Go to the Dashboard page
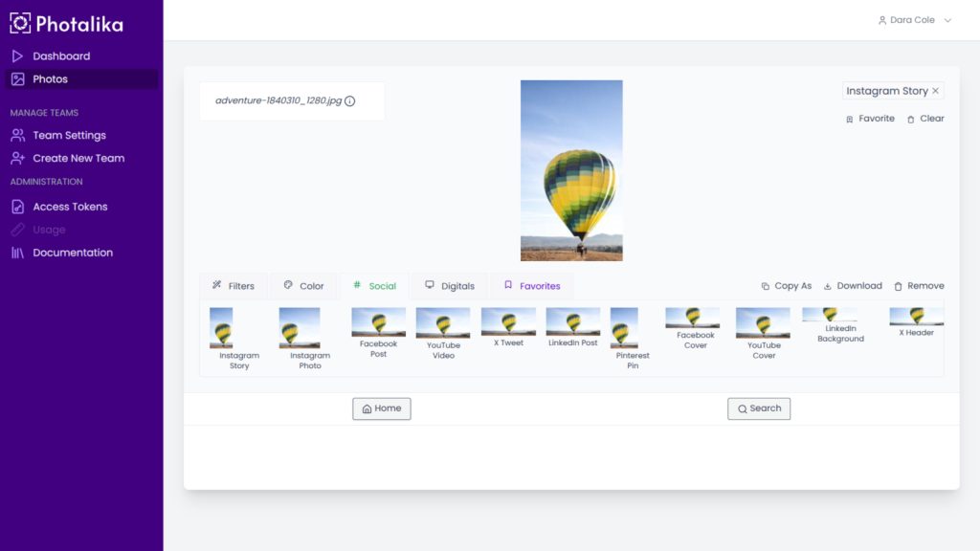Image resolution: width=980 pixels, height=551 pixels. click(61, 56)
